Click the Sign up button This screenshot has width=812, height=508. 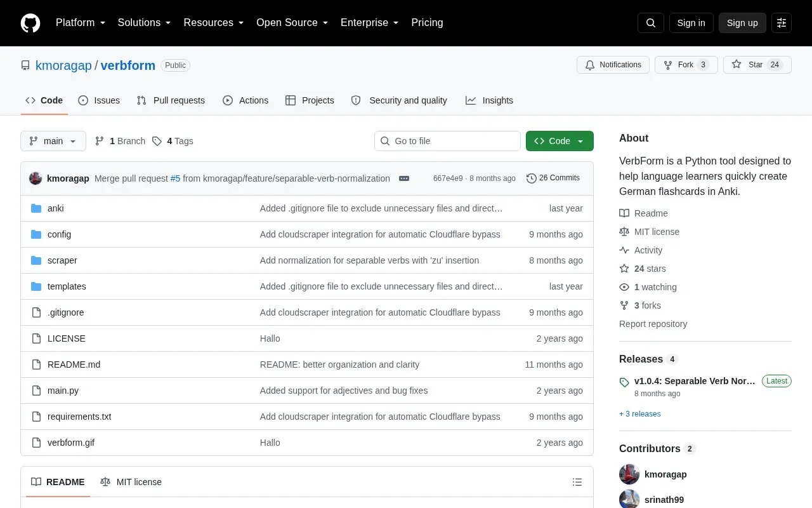click(742, 23)
